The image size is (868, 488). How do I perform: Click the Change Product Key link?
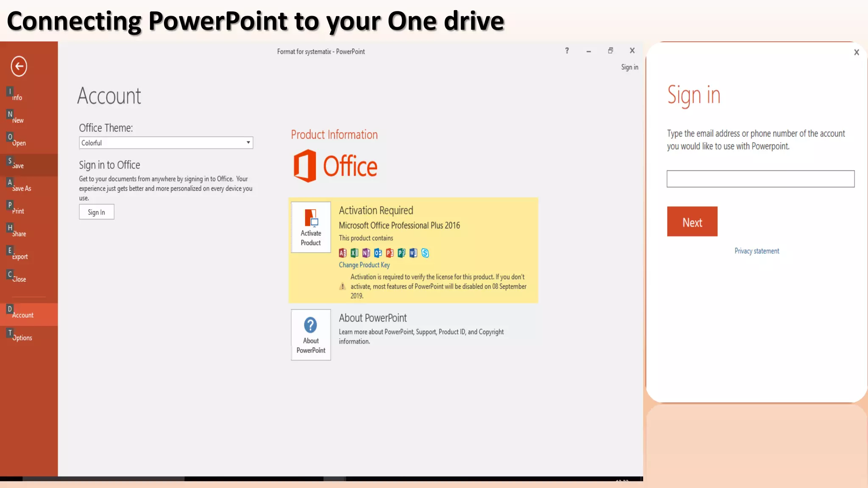pos(364,265)
